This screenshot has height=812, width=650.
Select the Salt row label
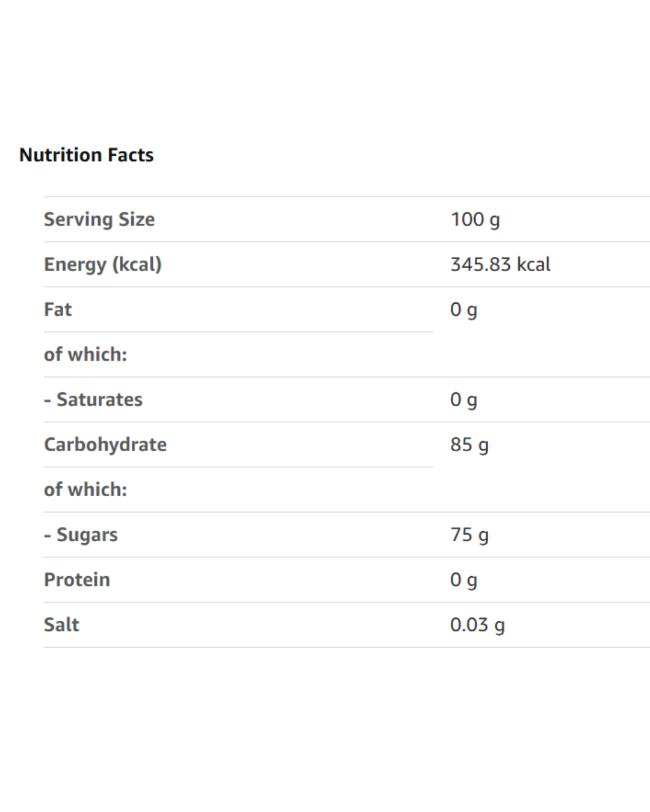pyautogui.click(x=61, y=625)
